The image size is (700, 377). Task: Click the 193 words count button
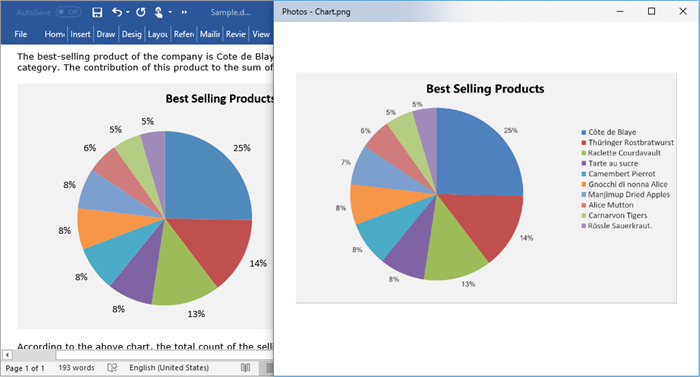(76, 368)
